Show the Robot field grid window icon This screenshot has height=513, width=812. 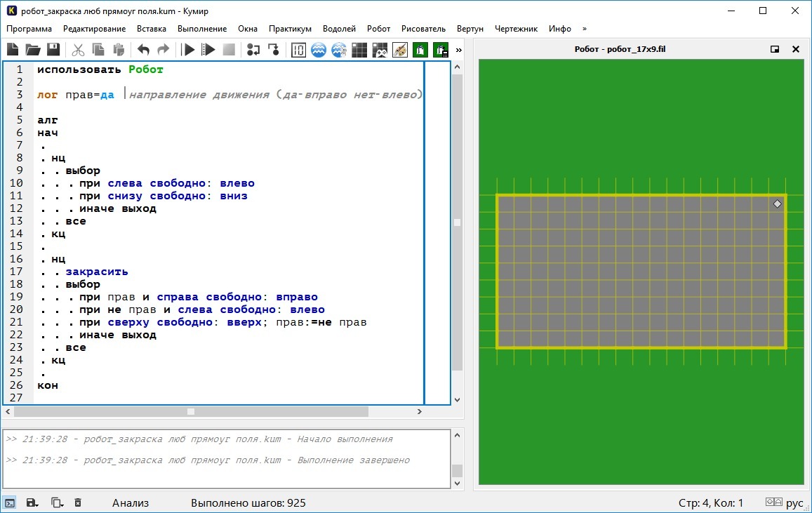coord(359,50)
